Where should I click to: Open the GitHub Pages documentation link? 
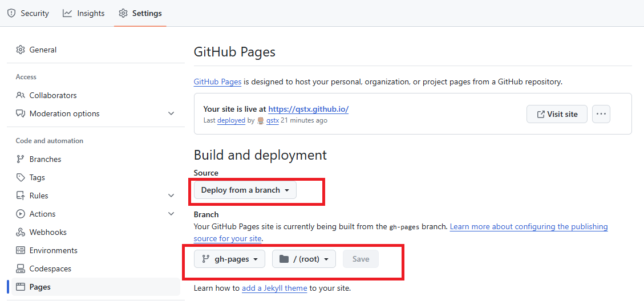pos(217,82)
